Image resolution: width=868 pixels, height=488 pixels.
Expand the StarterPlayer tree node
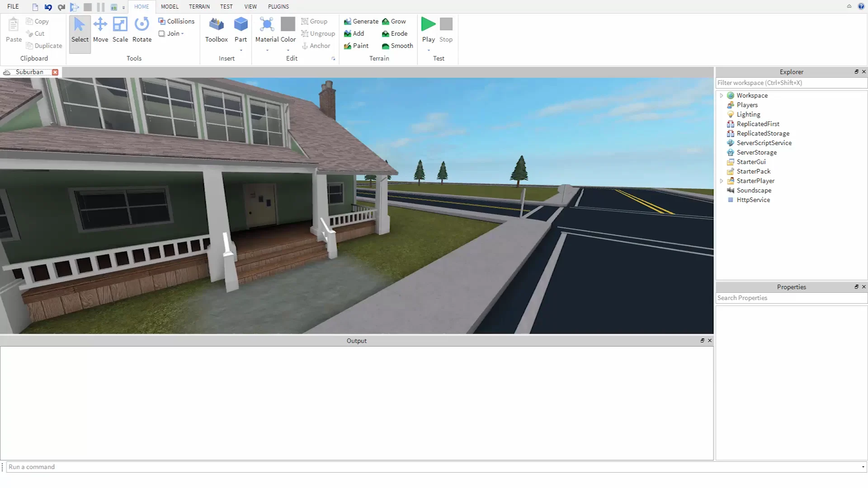722,181
